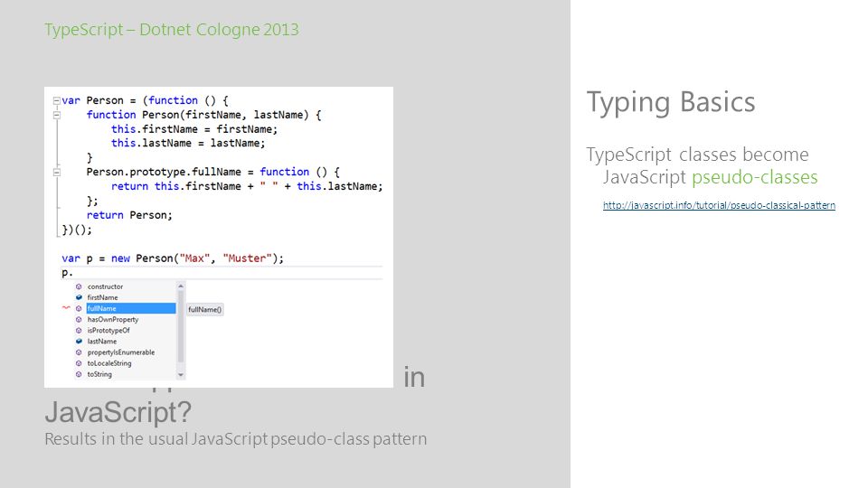Click the method icon beside isPrototypeOf

(x=79, y=331)
